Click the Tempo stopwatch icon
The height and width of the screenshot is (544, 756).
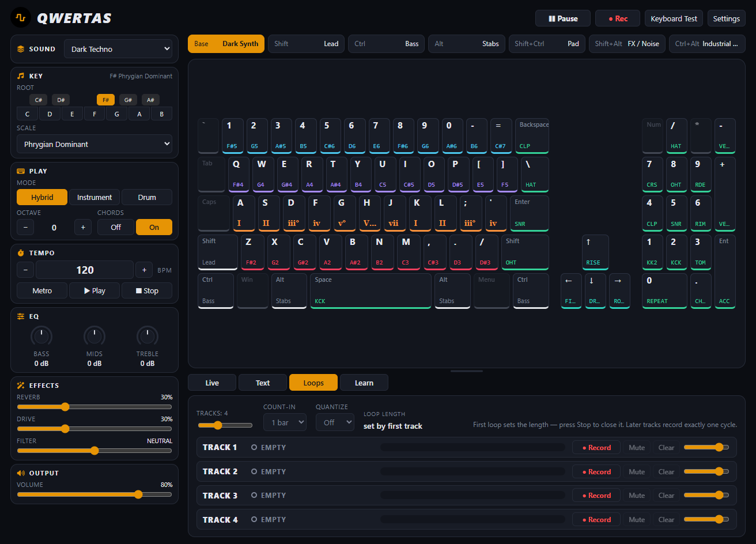click(x=21, y=253)
